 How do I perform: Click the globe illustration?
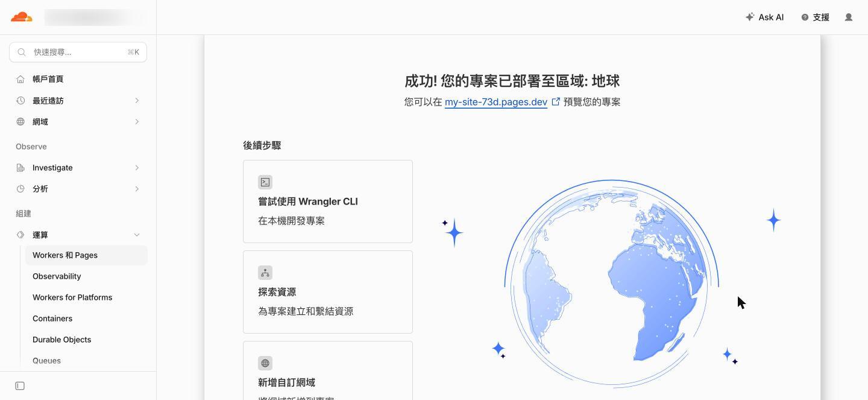point(611,283)
